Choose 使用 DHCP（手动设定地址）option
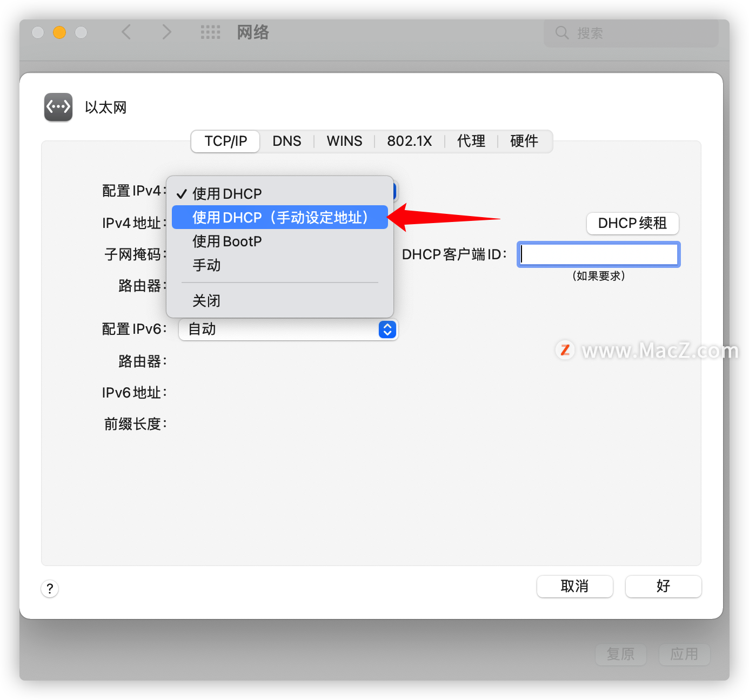 tap(280, 217)
